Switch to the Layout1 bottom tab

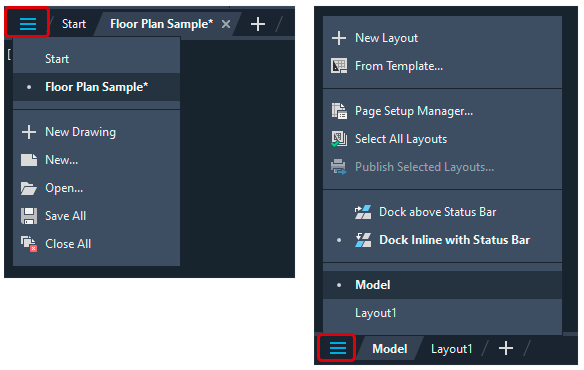(x=451, y=349)
